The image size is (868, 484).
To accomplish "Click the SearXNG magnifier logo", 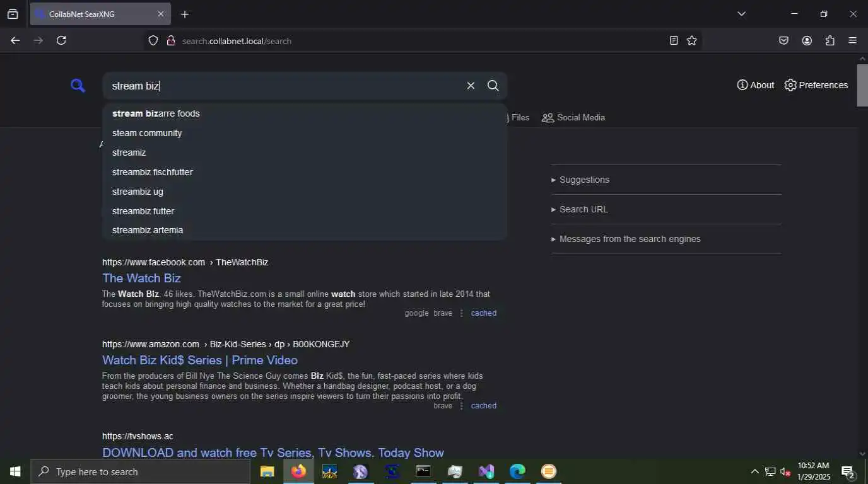I will coord(78,85).
